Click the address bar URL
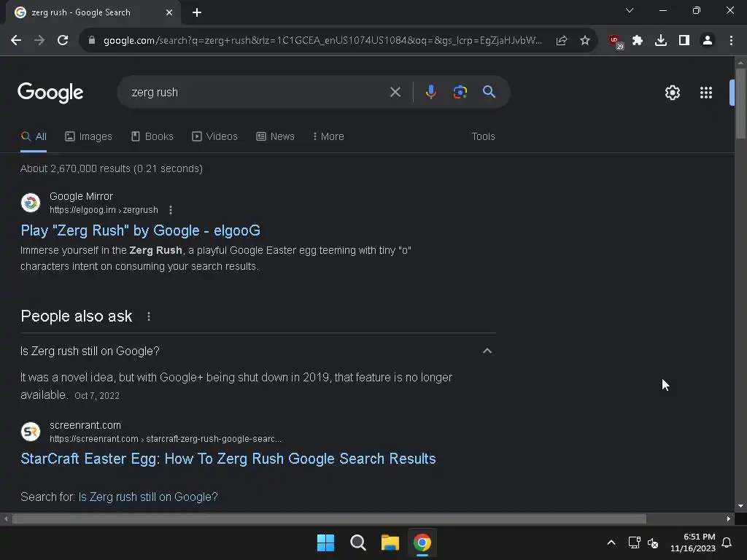The height and width of the screenshot is (560, 747). click(322, 41)
